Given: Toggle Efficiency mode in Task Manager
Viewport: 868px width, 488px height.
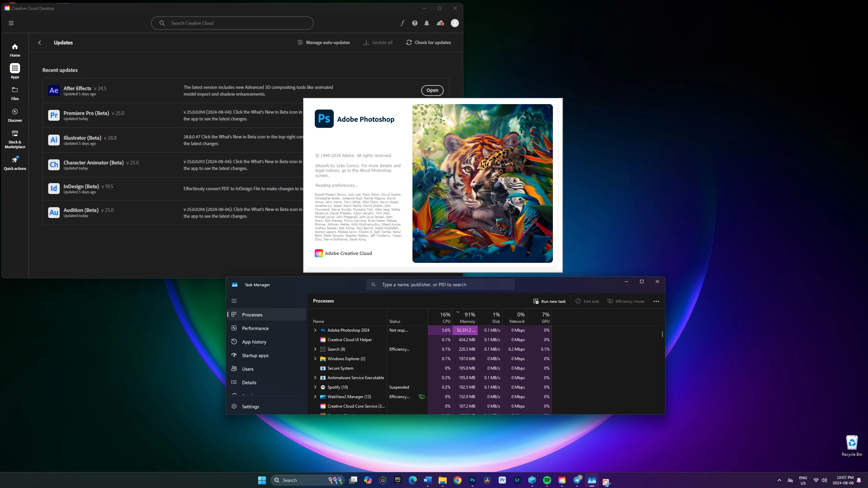Looking at the screenshot, I should pos(626,301).
